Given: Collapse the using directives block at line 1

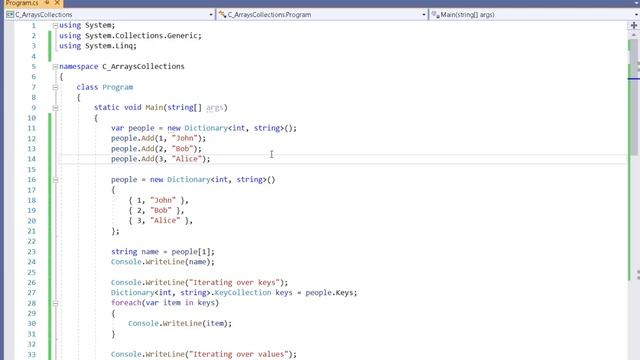Looking at the screenshot, I should pyautogui.click(x=55, y=25).
